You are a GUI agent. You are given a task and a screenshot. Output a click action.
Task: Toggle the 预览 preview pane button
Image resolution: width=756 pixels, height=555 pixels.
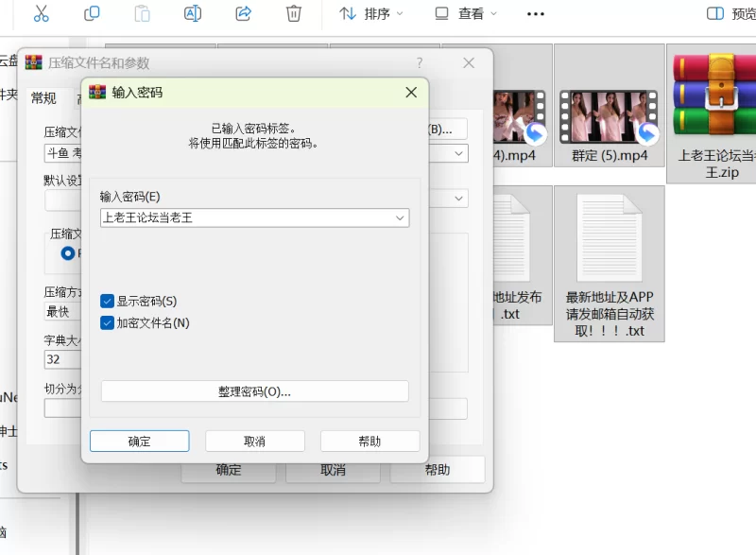[730, 14]
